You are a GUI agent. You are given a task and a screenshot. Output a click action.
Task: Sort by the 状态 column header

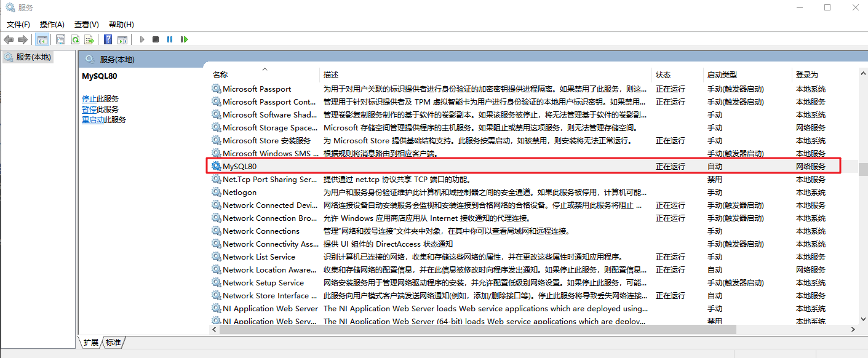(x=678, y=74)
